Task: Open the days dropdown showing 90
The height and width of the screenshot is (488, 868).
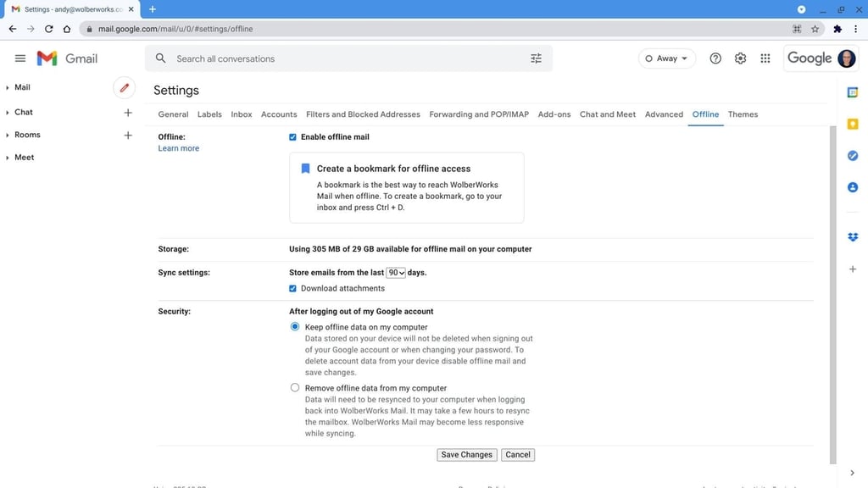Action: click(395, 273)
